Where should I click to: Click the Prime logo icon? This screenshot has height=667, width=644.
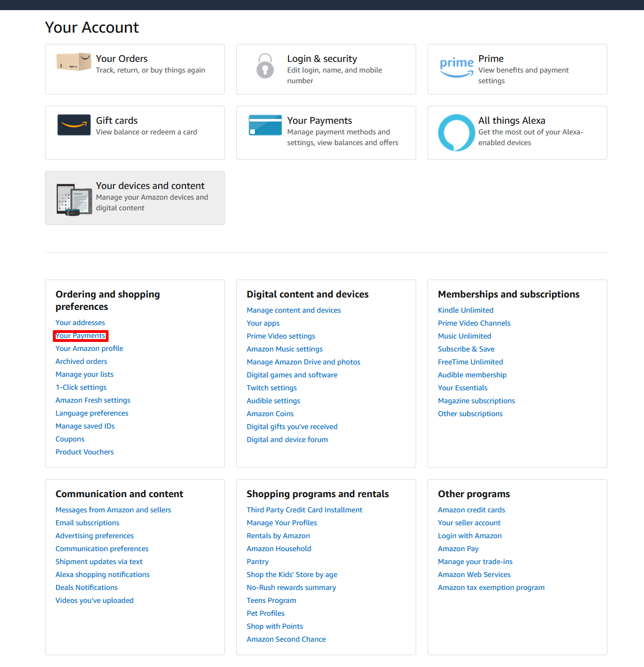456,67
